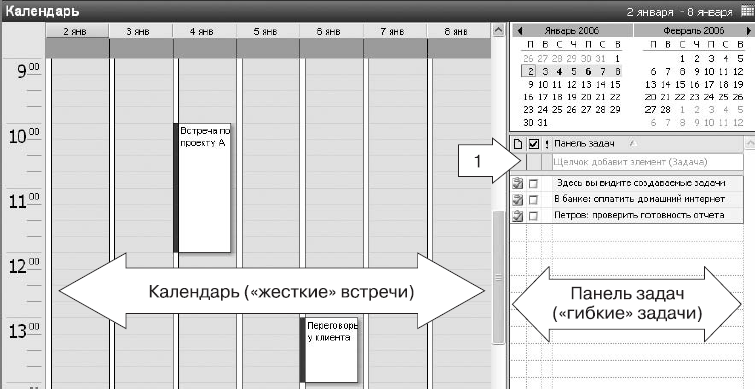Click the priority exclamation column header

(547, 143)
